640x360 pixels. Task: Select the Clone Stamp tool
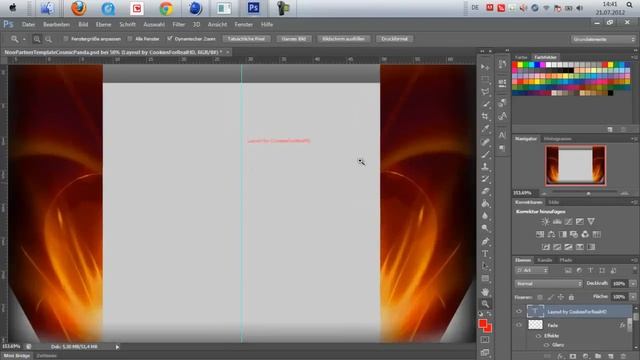[485, 167]
